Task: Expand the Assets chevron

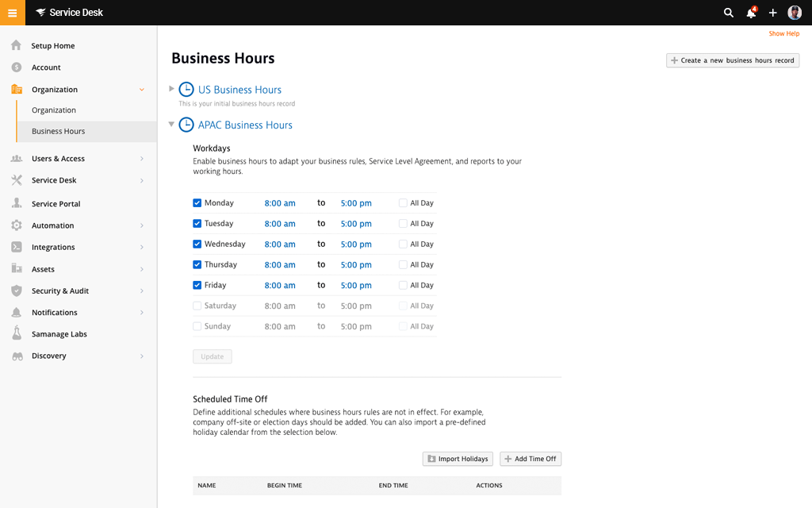Action: click(x=141, y=269)
